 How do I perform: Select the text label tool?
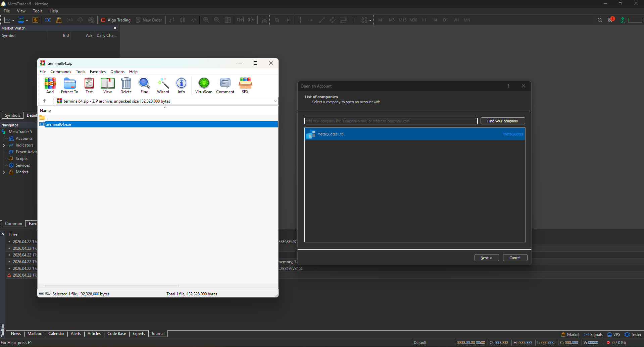click(354, 20)
